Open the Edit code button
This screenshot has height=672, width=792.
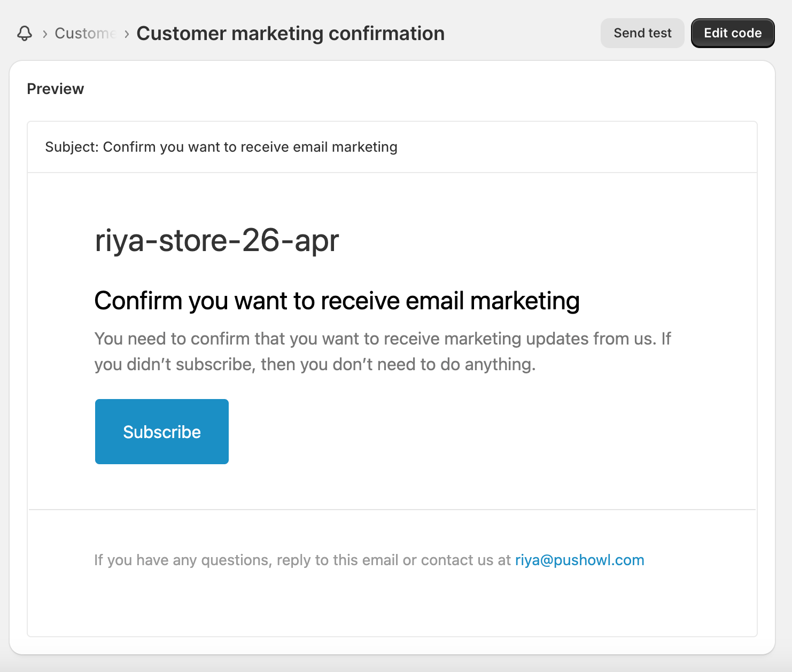pos(732,33)
